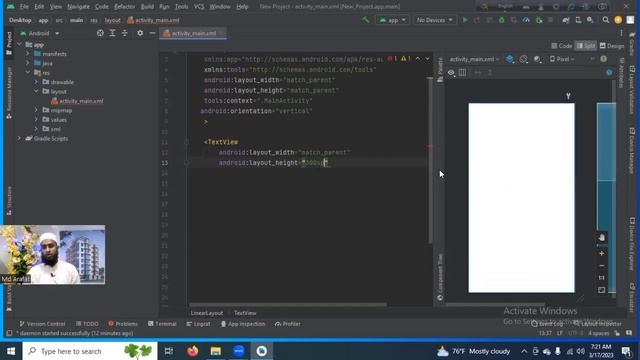This screenshot has height=360, width=640.
Task: Click Windows taskbar search box
Action: pyautogui.click(x=90, y=351)
